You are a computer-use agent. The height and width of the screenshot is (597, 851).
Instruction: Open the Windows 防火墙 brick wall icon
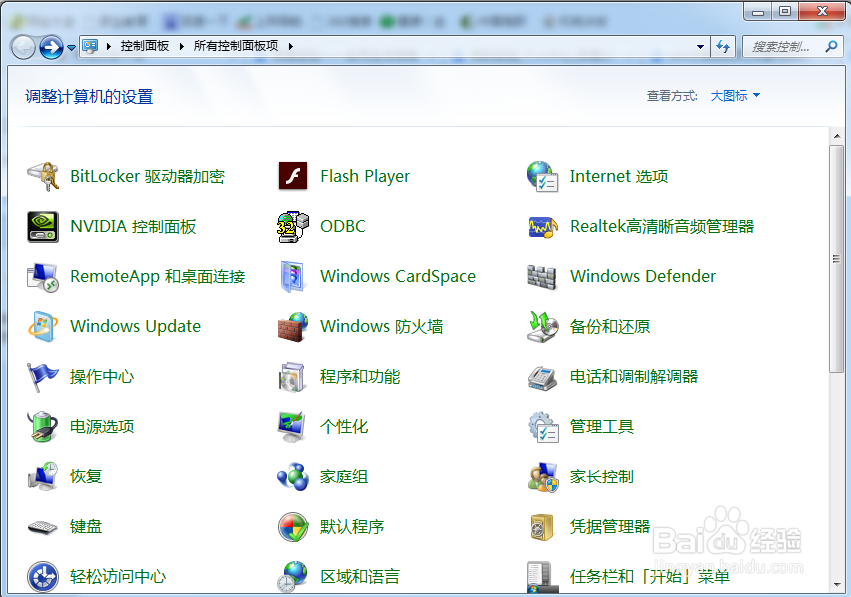coord(293,327)
